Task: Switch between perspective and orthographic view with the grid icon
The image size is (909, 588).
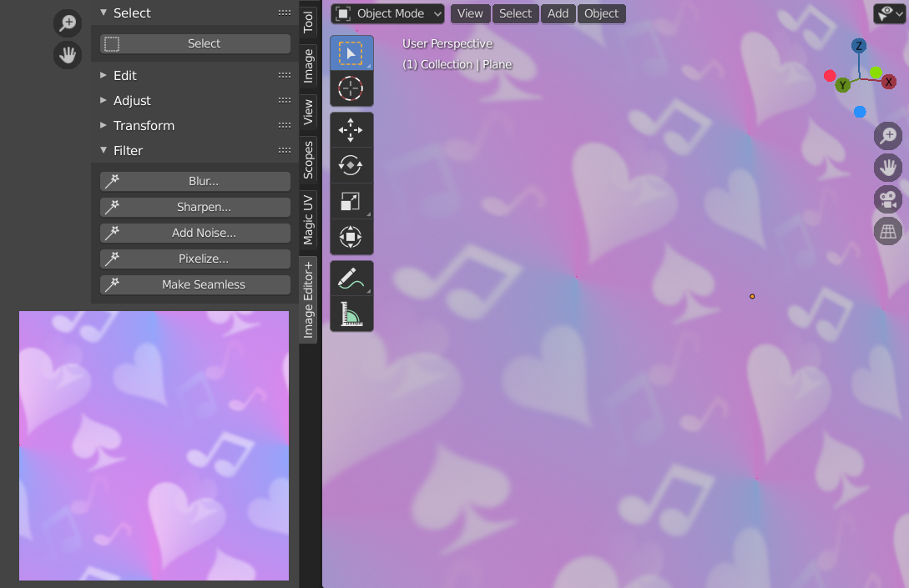Action: click(x=888, y=232)
